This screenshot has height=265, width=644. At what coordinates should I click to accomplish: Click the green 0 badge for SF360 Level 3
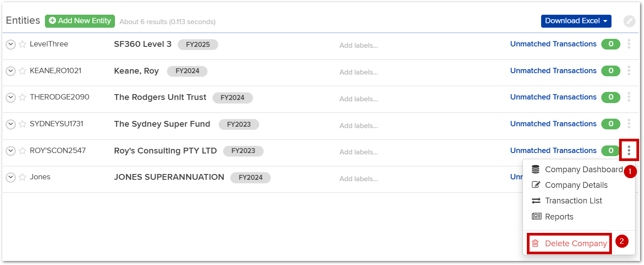(611, 44)
